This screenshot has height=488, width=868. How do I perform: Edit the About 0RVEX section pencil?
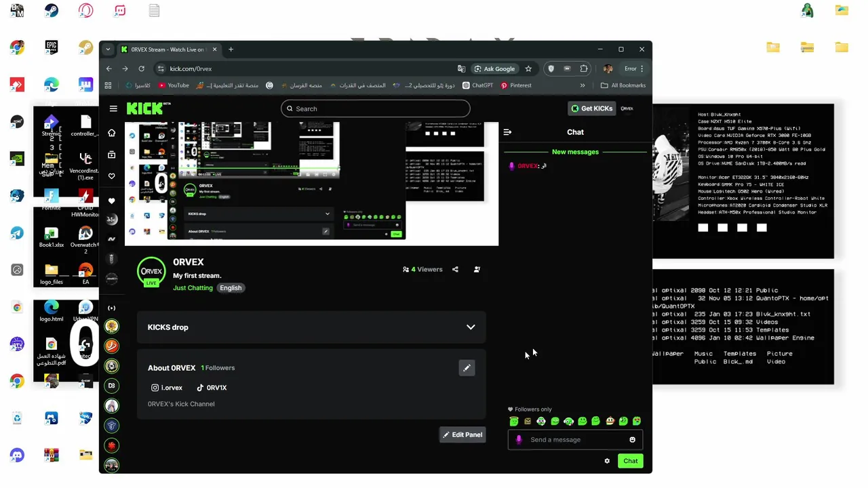click(x=467, y=368)
